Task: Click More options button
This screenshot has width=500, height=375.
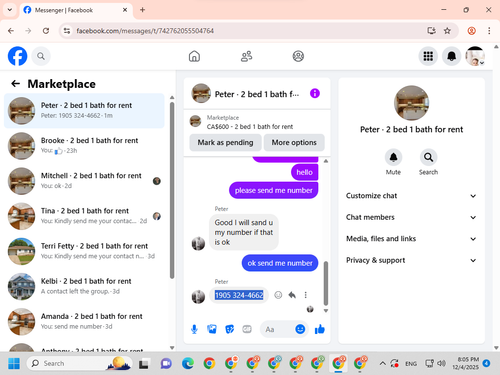Action: [x=294, y=142]
